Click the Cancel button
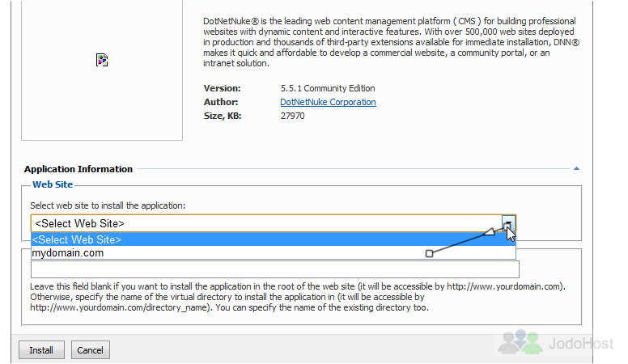The height and width of the screenshot is (364, 628). (x=90, y=350)
